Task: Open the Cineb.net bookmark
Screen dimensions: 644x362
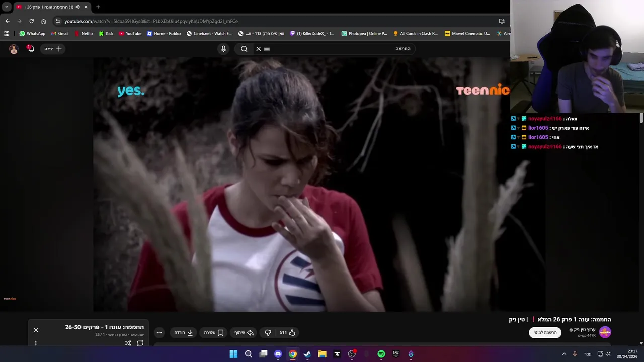Action: coord(209,34)
